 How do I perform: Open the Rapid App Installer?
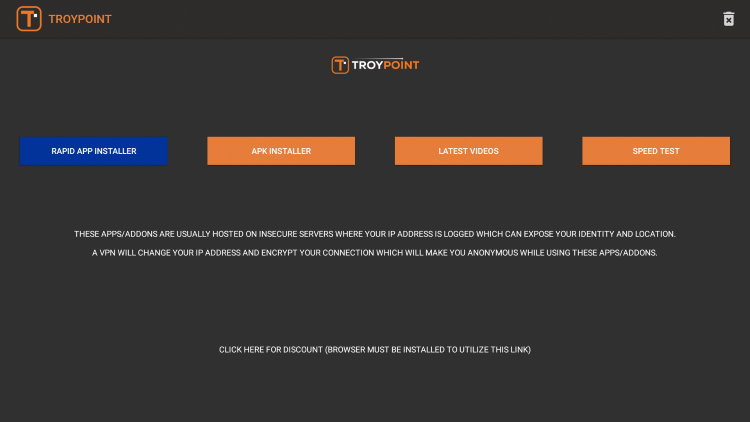pyautogui.click(x=94, y=151)
